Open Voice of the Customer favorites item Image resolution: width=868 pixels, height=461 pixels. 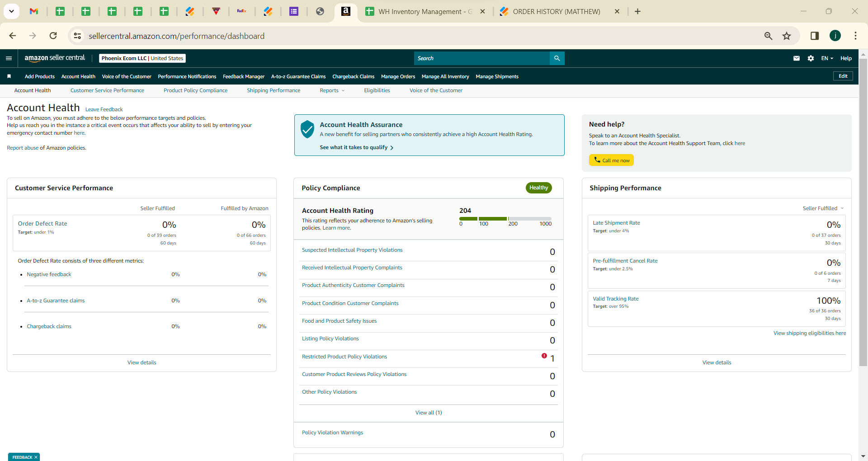pos(127,76)
